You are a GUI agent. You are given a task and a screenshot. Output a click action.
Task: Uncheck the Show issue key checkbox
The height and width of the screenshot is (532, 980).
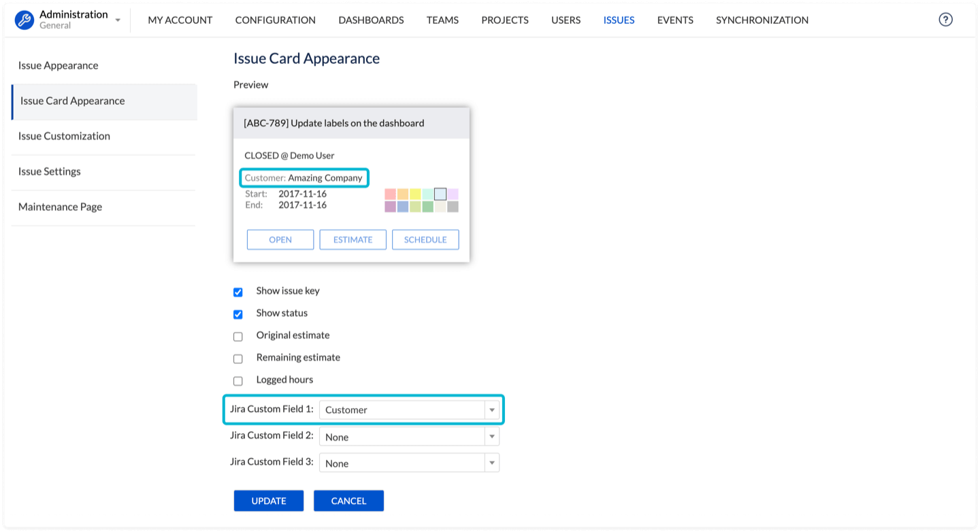(238, 293)
